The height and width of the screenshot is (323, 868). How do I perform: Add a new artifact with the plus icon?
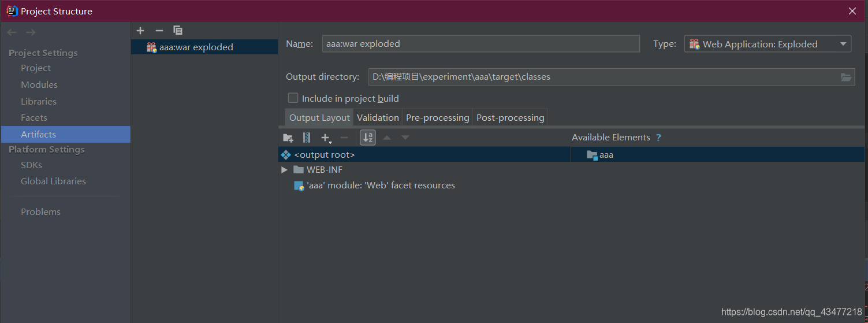point(140,31)
